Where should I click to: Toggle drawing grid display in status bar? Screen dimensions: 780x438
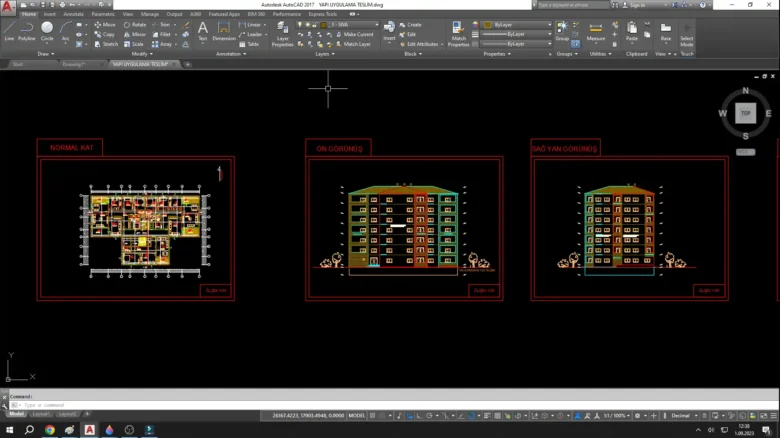tap(373, 416)
